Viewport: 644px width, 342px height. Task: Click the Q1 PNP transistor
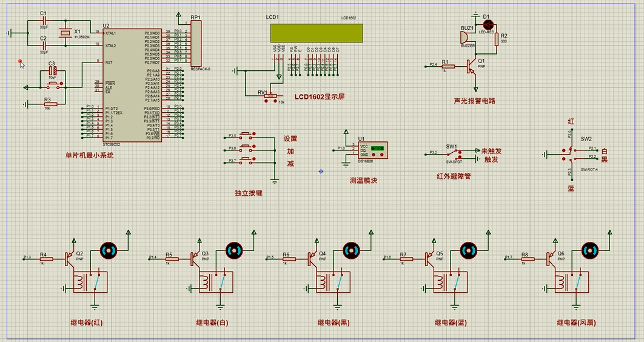471,67
